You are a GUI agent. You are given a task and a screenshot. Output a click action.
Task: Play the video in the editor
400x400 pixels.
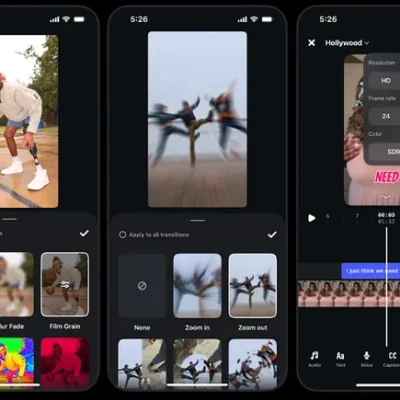(311, 218)
